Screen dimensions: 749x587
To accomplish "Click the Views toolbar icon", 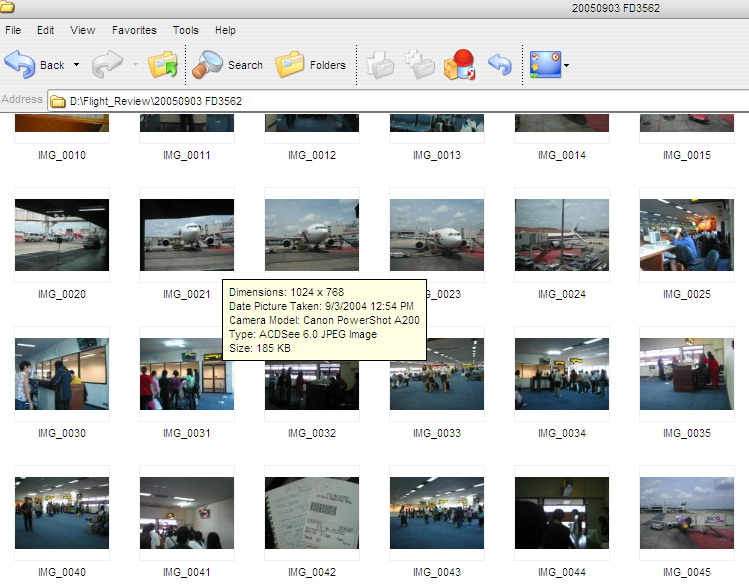I will click(545, 64).
